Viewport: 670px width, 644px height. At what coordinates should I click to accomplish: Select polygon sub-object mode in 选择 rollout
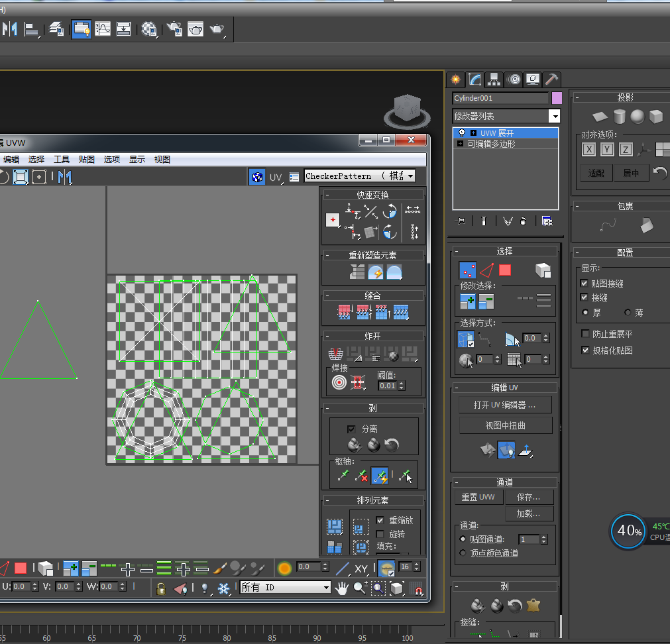505,270
